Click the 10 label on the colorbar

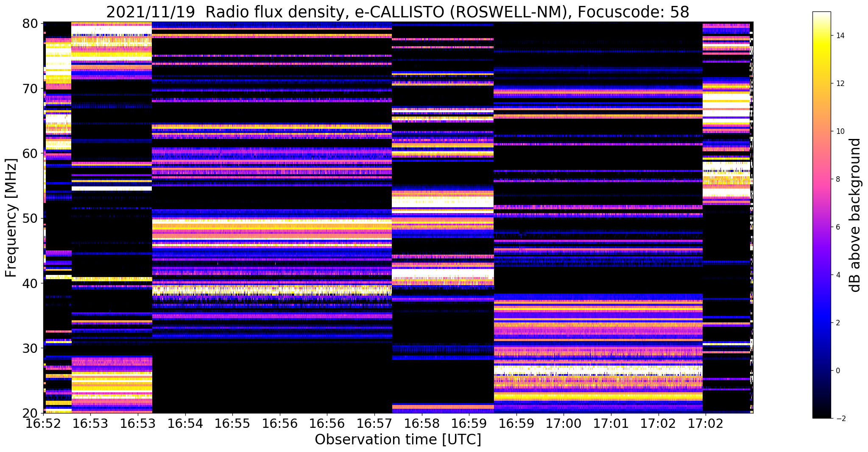840,131
